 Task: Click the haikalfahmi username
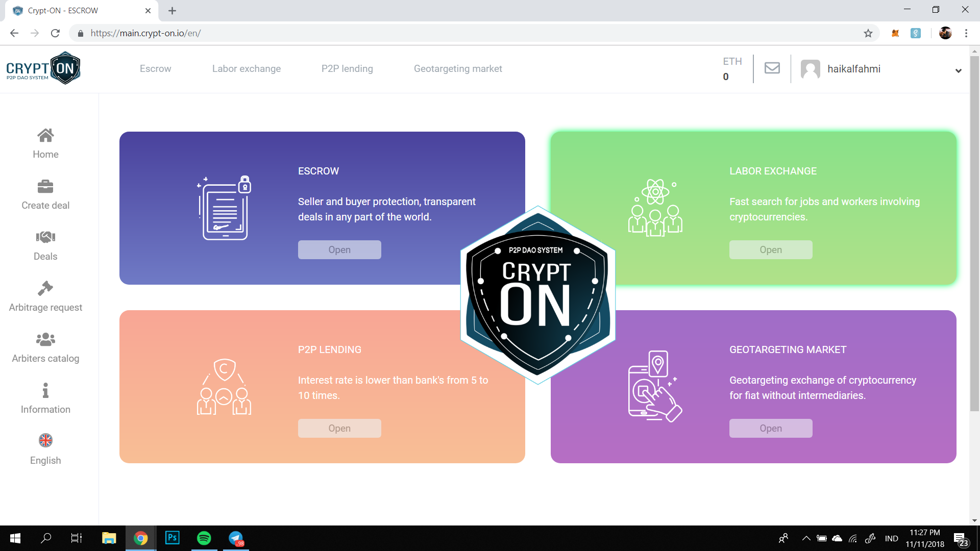pos(854,69)
